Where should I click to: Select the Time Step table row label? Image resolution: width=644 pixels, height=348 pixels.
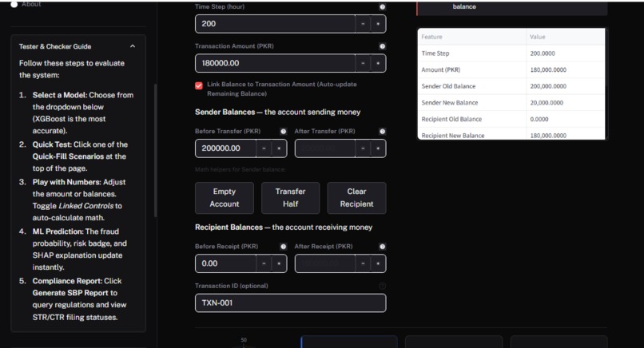[435, 53]
